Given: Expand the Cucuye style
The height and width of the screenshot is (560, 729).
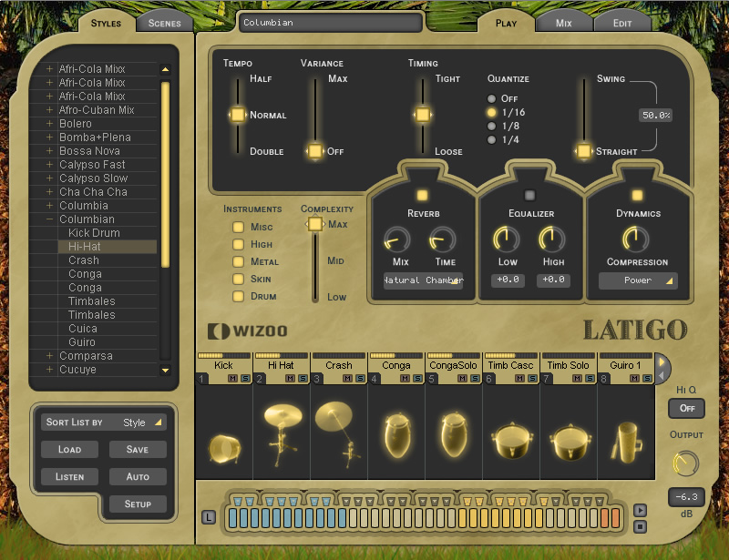Looking at the screenshot, I should tap(49, 370).
